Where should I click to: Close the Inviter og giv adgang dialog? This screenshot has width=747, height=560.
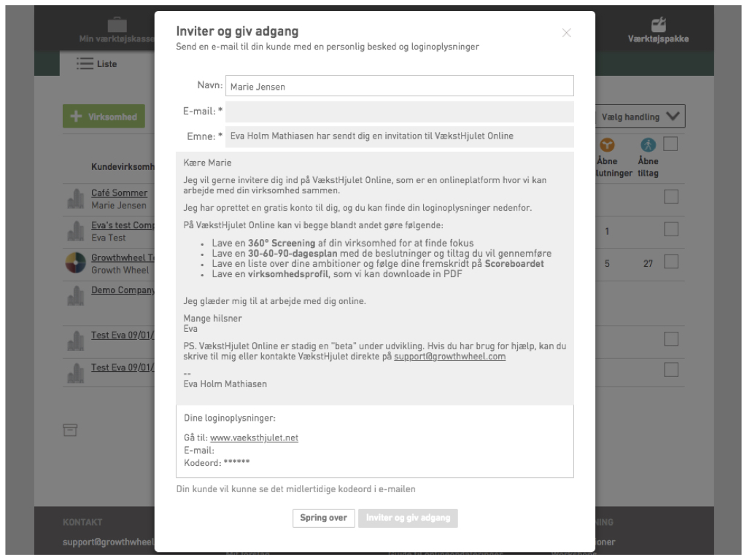tap(566, 33)
